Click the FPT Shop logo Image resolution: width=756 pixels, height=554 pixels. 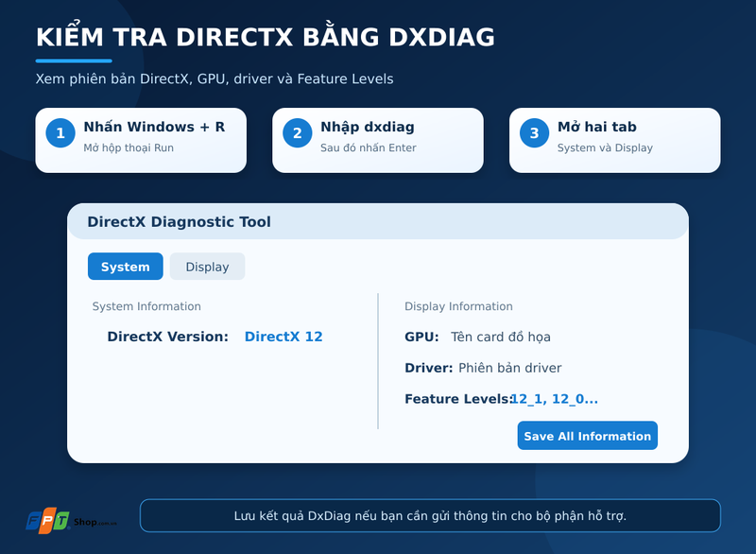(x=72, y=520)
